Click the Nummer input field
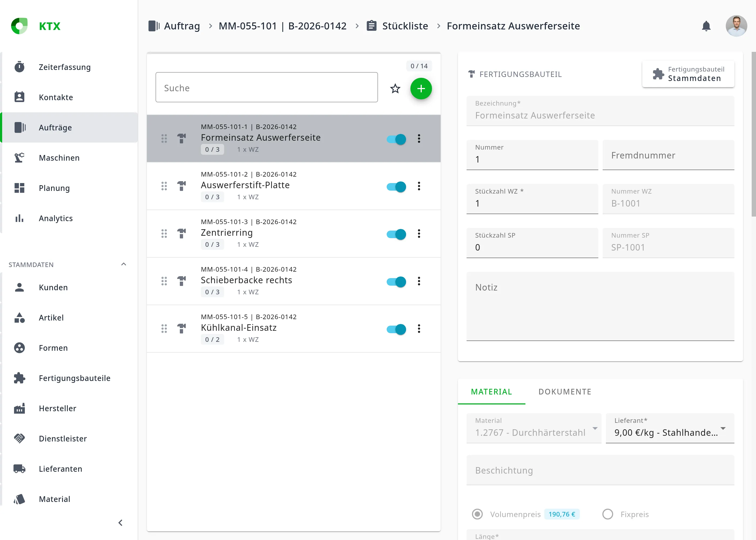The width and height of the screenshot is (756, 540). pyautogui.click(x=532, y=155)
